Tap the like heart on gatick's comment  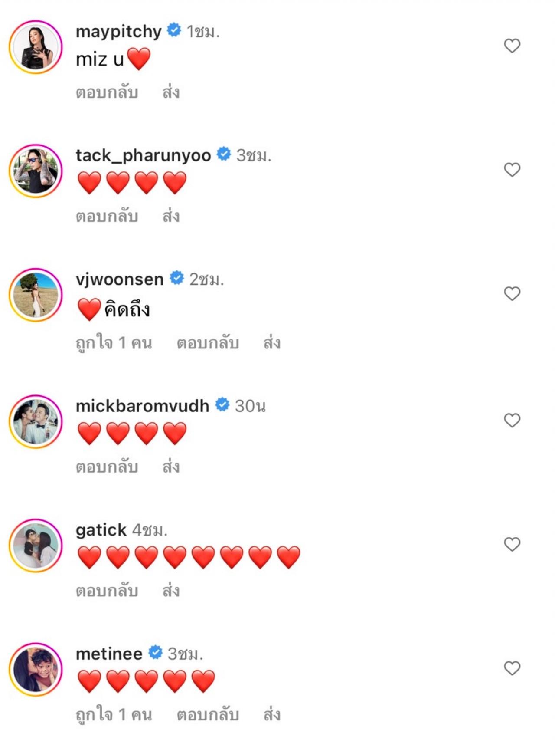click(x=512, y=544)
